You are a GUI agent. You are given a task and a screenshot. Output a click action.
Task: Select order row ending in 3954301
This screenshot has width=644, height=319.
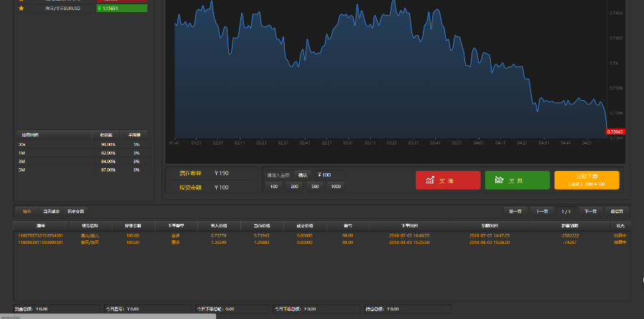coord(40,235)
